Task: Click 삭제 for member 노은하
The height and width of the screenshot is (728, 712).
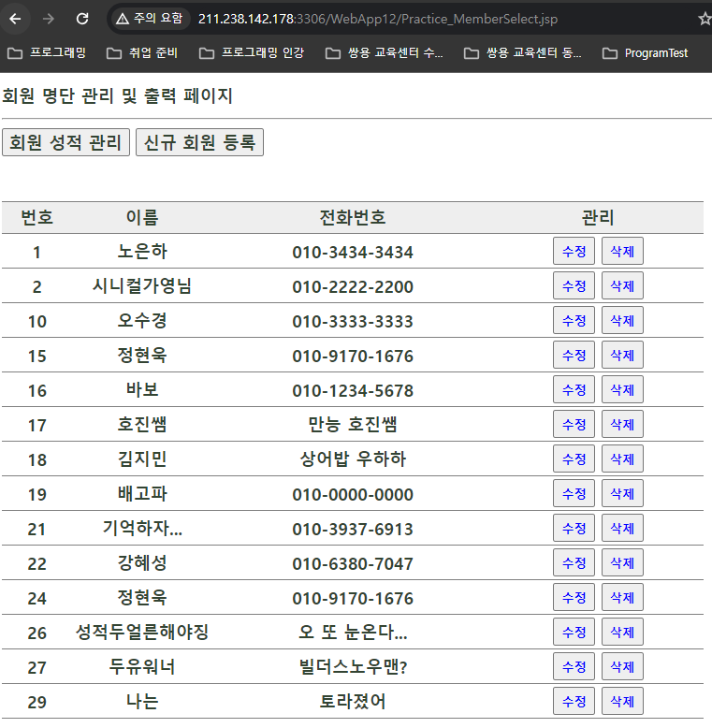Action: click(622, 251)
